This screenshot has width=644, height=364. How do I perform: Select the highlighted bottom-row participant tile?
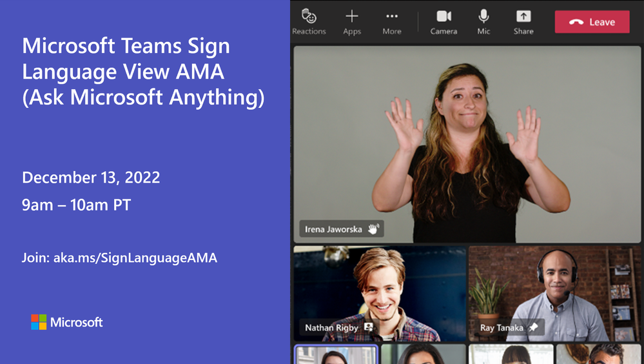click(x=336, y=354)
